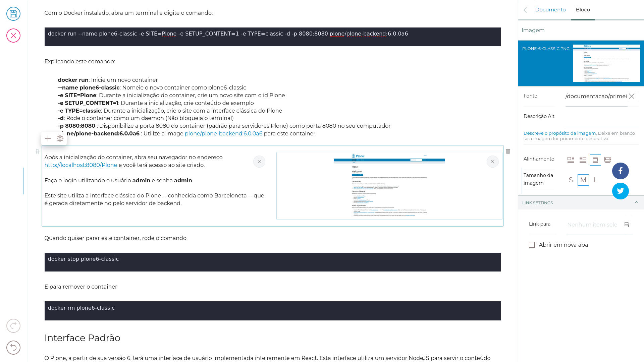The height and width of the screenshot is (362, 644).
Task: Click the Descrição Alt input field
Action: click(x=602, y=117)
